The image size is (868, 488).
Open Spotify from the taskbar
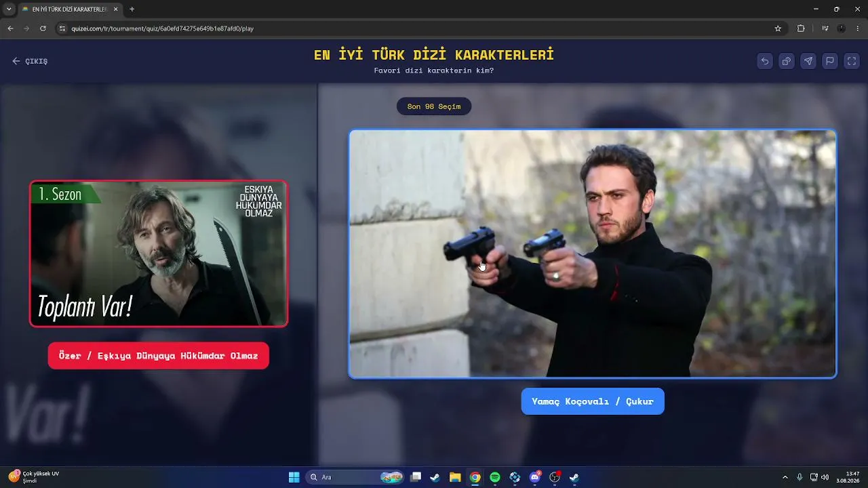tap(495, 477)
